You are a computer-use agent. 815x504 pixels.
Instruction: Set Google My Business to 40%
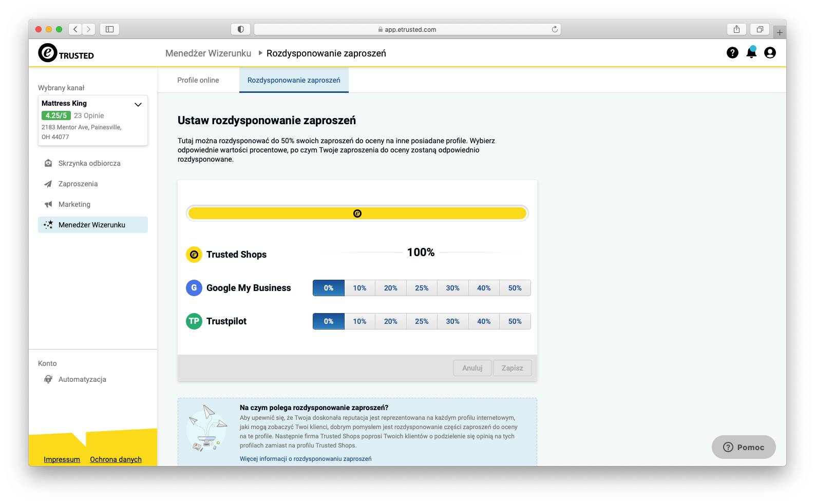484,288
